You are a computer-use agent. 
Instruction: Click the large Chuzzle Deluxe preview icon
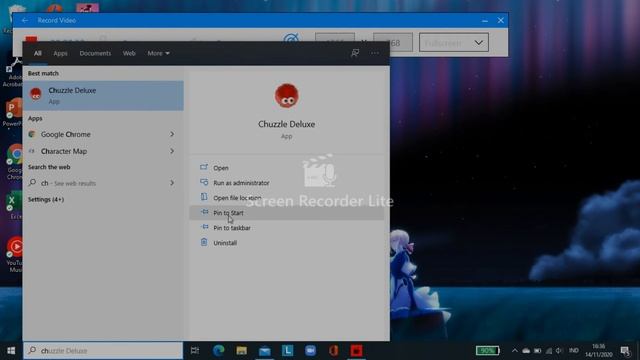point(287,96)
